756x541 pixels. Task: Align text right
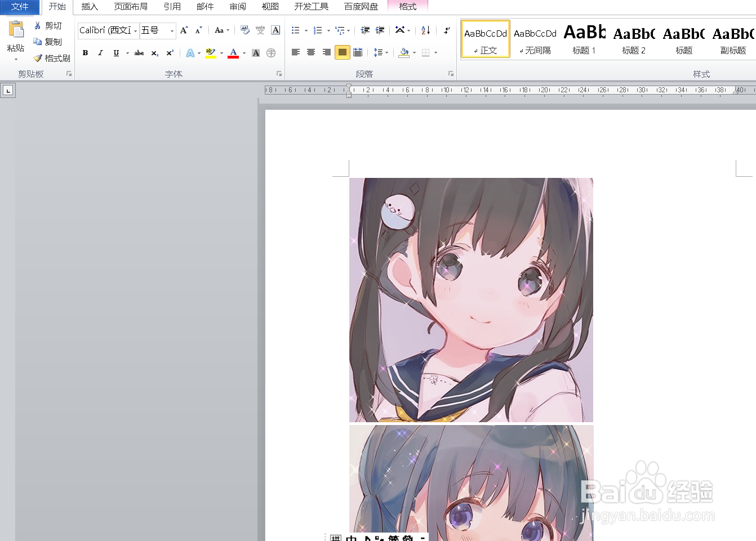point(327,53)
